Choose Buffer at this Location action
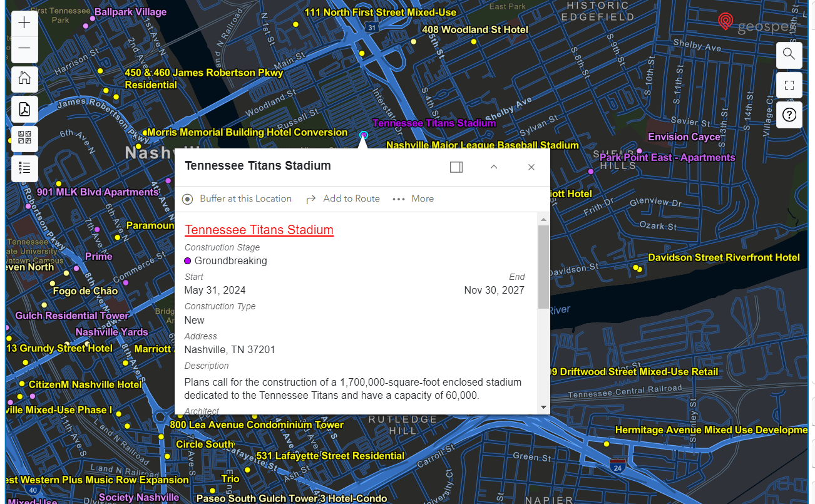815x504 pixels. point(237,199)
